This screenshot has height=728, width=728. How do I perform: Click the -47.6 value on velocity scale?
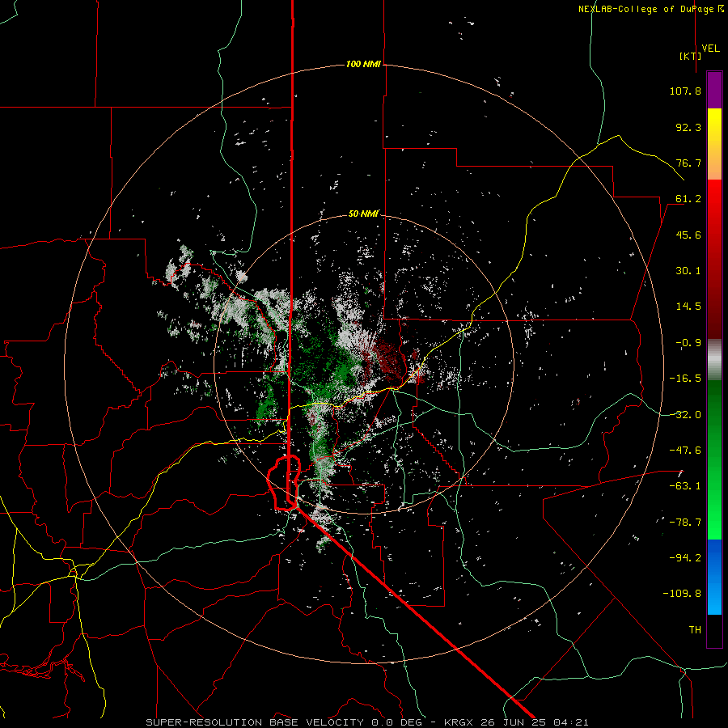pos(685,451)
